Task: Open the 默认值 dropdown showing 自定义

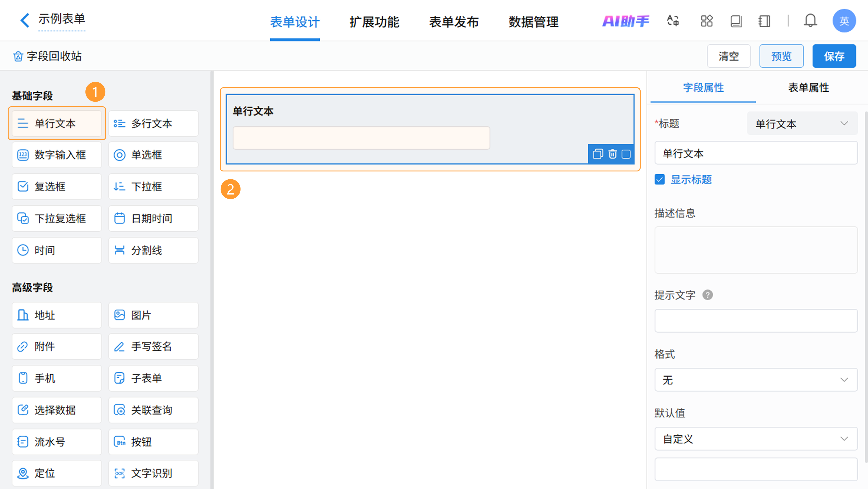Action: [x=756, y=439]
